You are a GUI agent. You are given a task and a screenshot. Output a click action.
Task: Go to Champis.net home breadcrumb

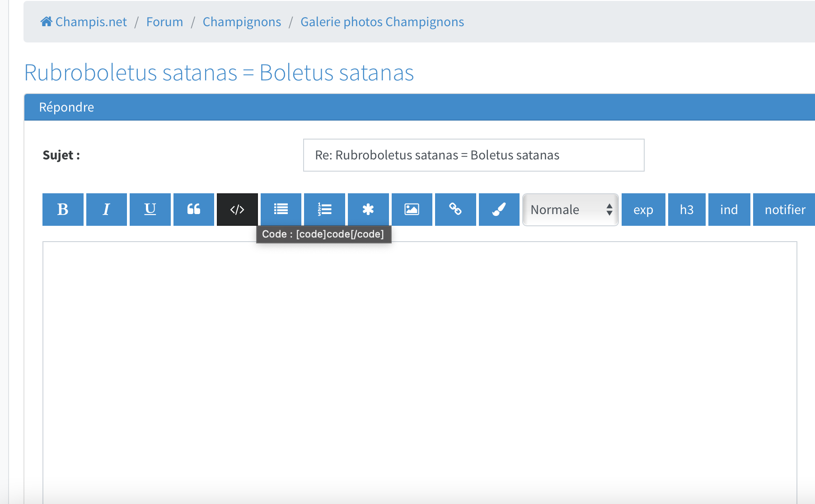[x=84, y=22]
